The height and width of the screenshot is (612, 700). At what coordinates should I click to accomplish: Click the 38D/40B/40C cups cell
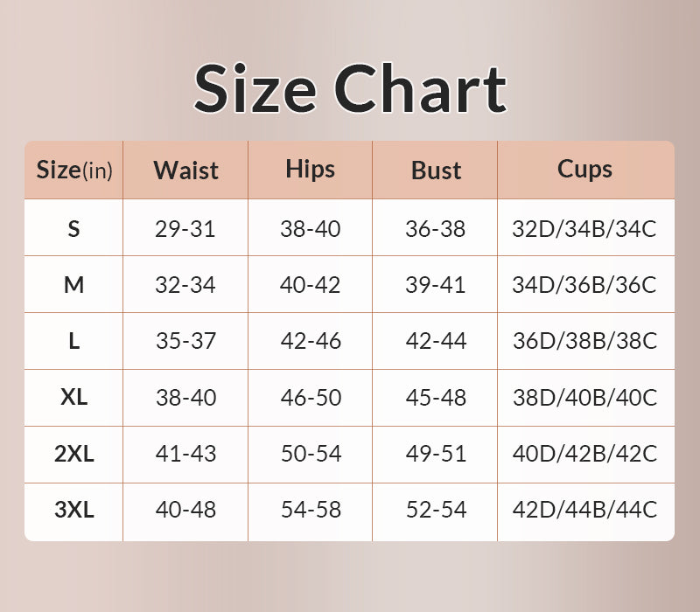click(584, 397)
